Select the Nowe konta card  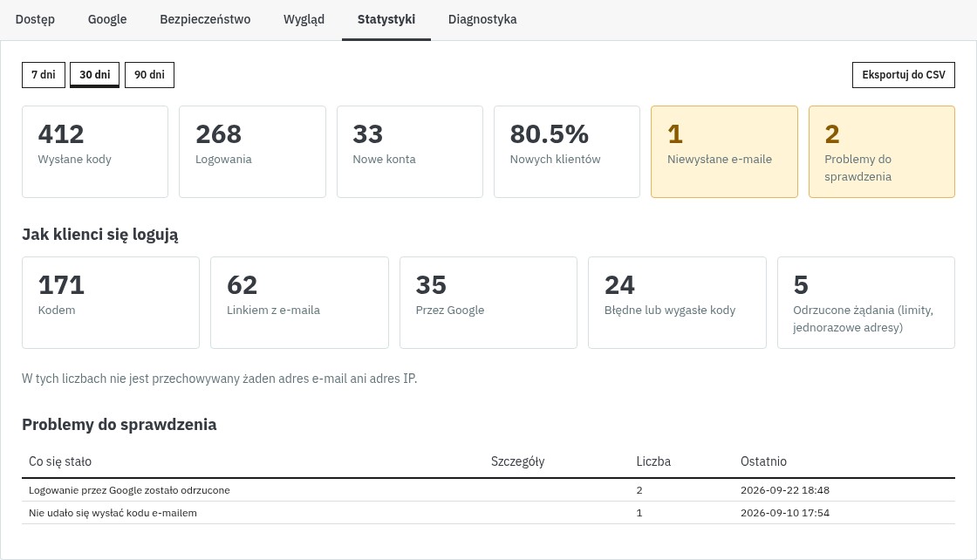point(410,152)
